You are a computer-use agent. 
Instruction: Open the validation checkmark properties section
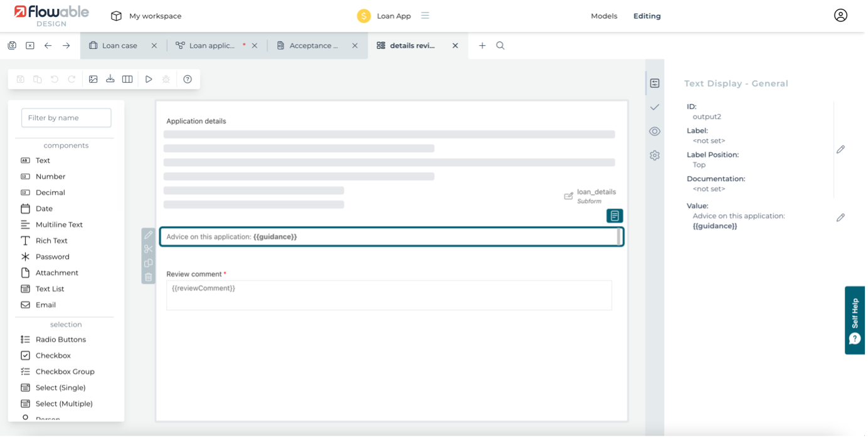pos(655,107)
